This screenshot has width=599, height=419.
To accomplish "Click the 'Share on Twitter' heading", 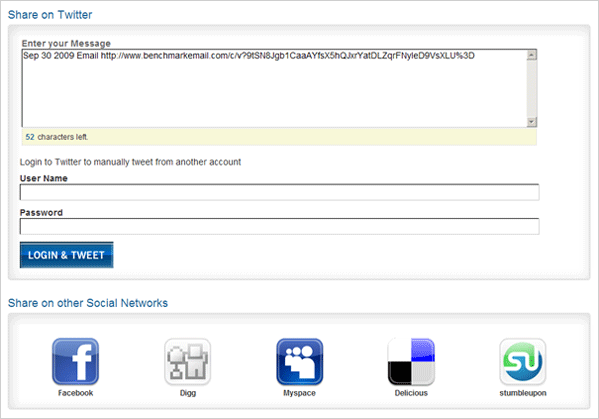I will 50,15.
